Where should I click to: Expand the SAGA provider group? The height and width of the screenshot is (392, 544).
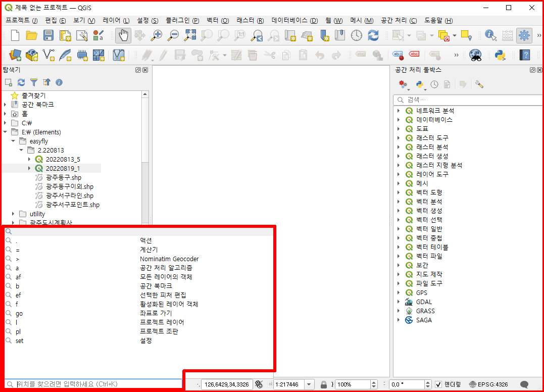tap(399, 320)
